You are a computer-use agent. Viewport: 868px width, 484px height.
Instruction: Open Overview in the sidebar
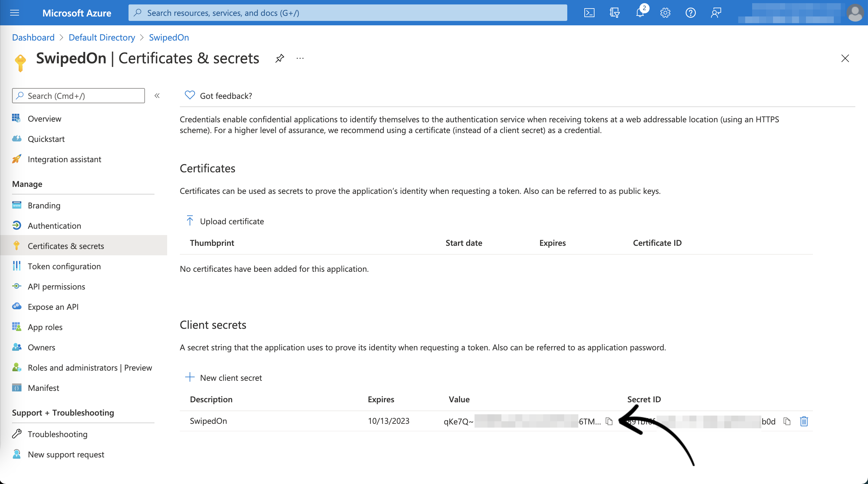pos(45,119)
